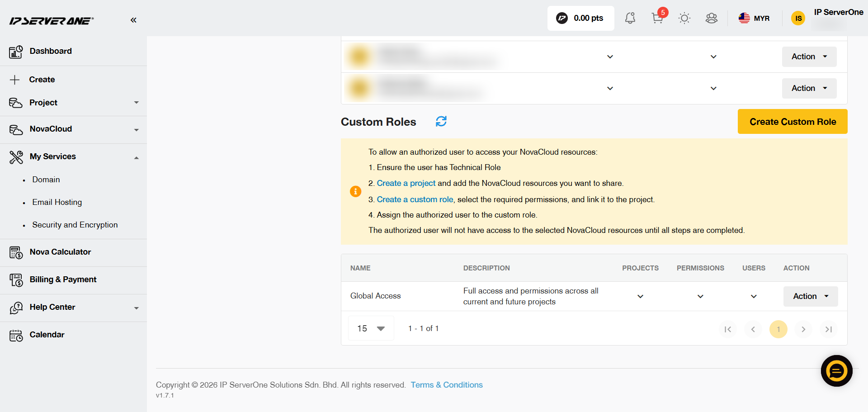Open the users group icon in header

712,18
